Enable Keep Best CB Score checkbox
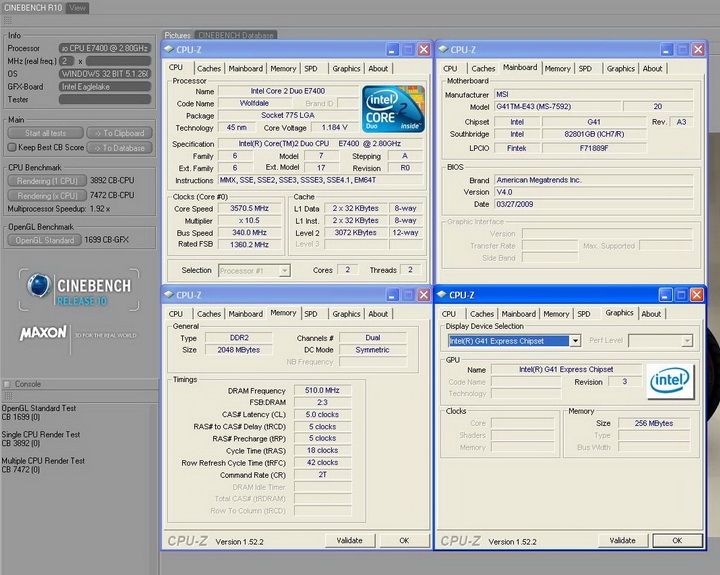The height and width of the screenshot is (575, 720). click(x=11, y=147)
